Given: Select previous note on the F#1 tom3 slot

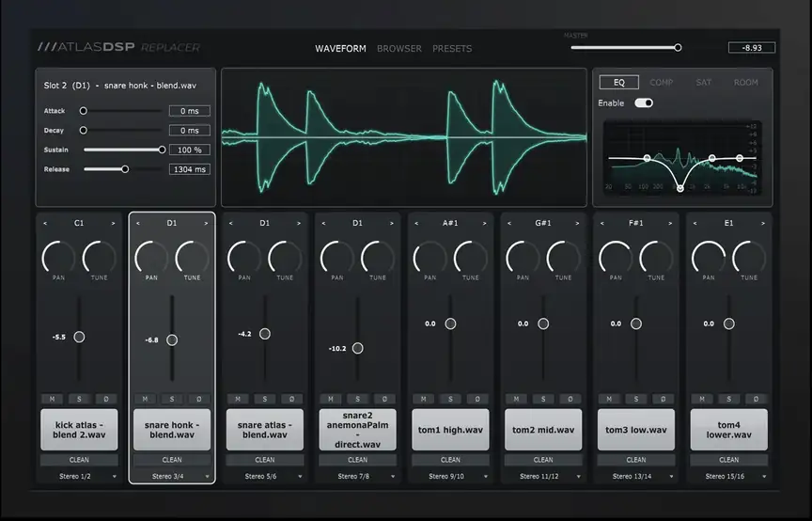Looking at the screenshot, I should coord(601,224).
